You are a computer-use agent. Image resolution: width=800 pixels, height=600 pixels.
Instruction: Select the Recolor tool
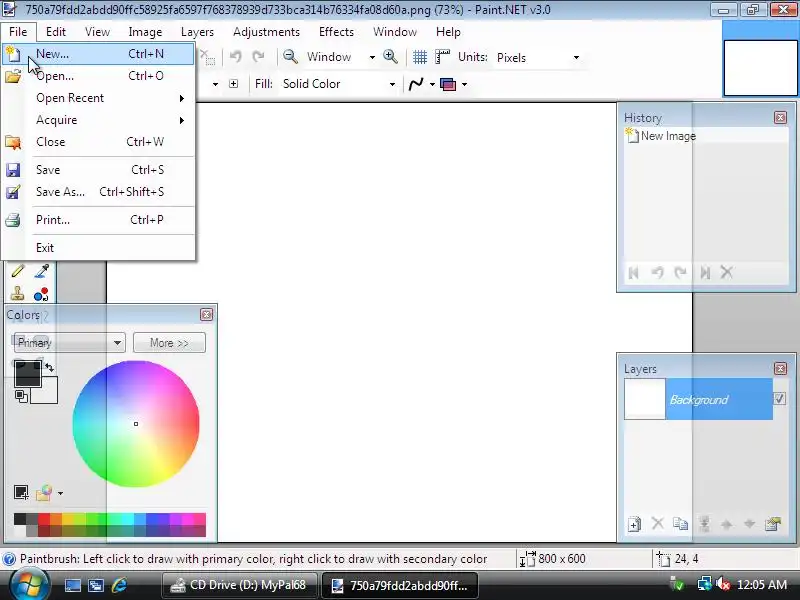(41, 294)
